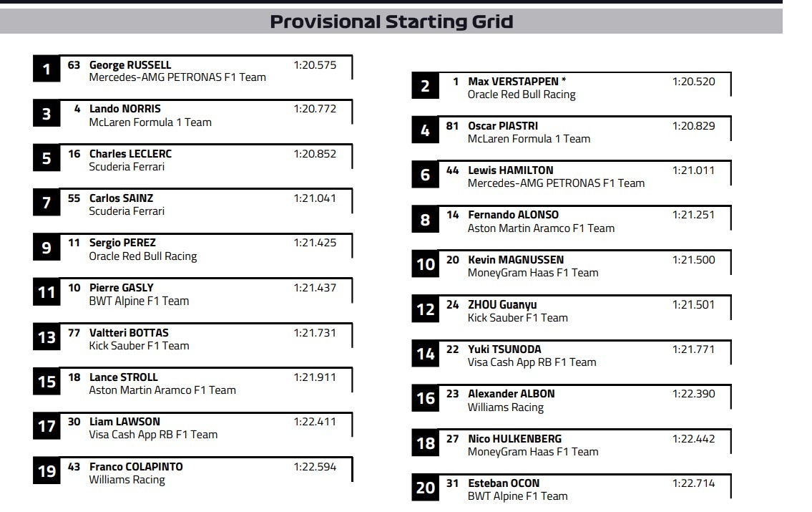Click Lando NORRIS's lap time 1:20.772
Screen dimensions: 812x512
[x=314, y=109]
